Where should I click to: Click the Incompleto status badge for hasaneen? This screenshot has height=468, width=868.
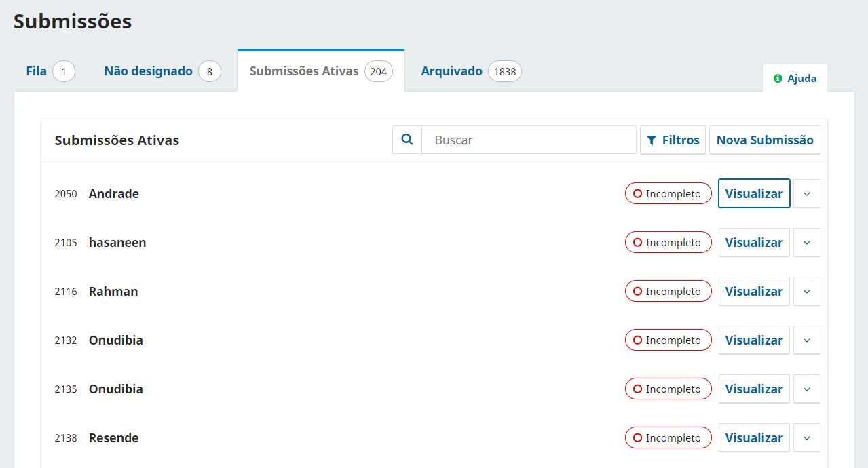668,242
